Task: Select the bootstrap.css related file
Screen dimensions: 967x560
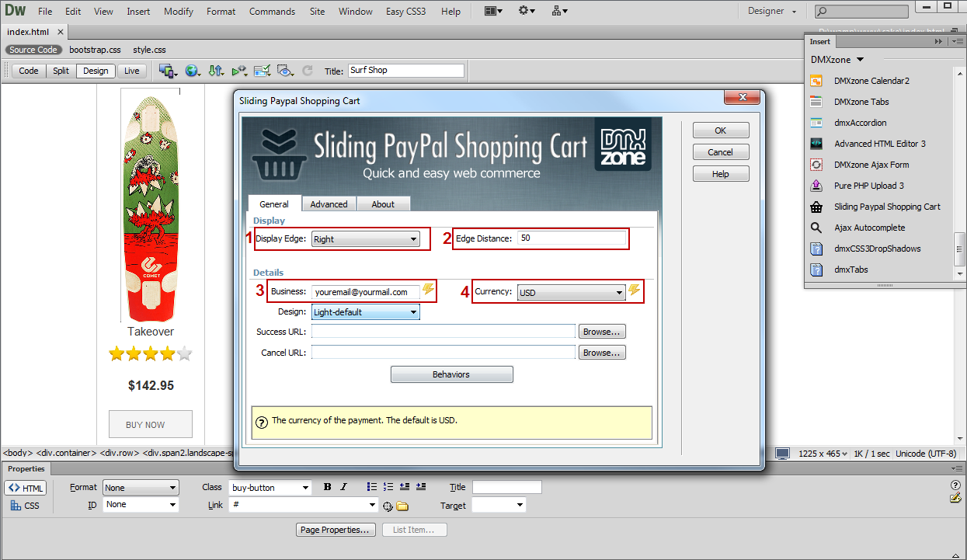Action: tap(95, 50)
